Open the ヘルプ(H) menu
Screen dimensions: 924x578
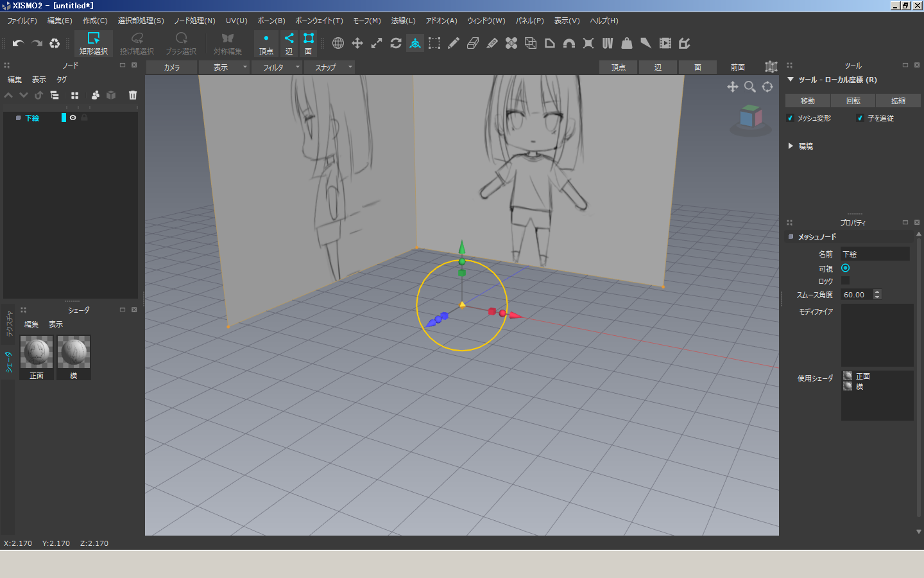point(604,21)
